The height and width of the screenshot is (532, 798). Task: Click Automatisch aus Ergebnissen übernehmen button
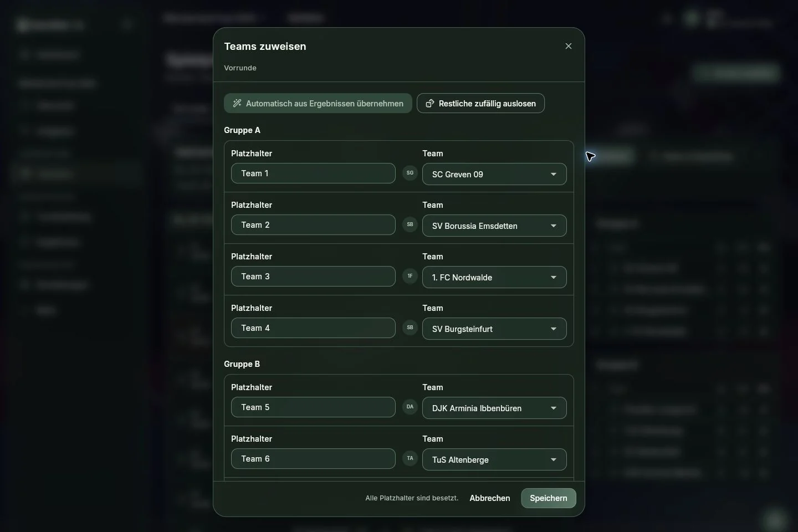point(318,104)
